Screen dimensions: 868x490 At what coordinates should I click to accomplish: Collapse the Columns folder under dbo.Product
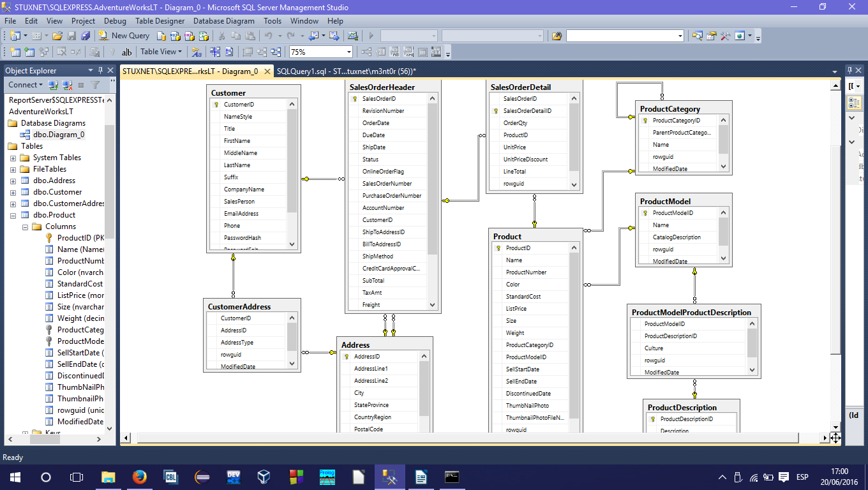tap(25, 226)
